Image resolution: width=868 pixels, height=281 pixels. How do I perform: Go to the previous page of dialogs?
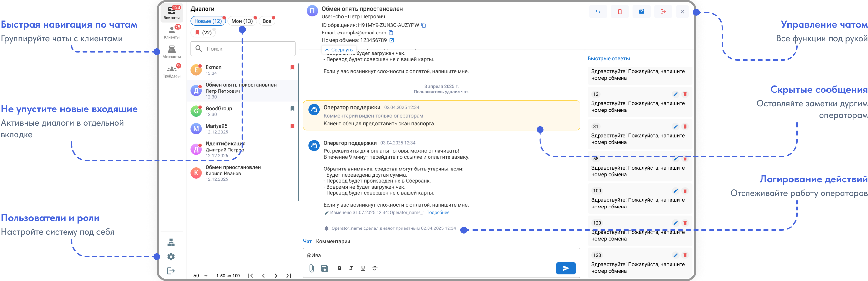coord(263,276)
